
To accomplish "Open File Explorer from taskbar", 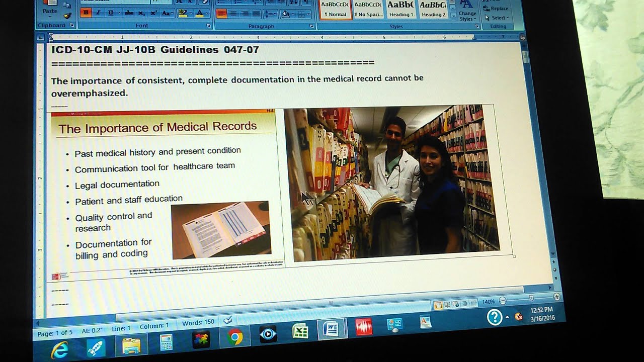I will 131,345.
